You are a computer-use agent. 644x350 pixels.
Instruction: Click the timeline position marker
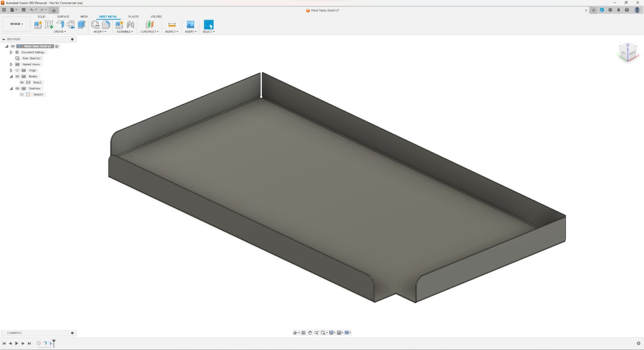click(54, 343)
